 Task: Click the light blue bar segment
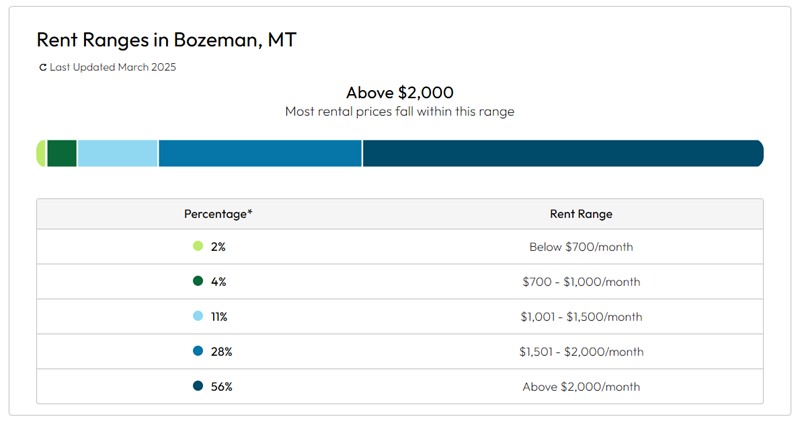tap(117, 153)
